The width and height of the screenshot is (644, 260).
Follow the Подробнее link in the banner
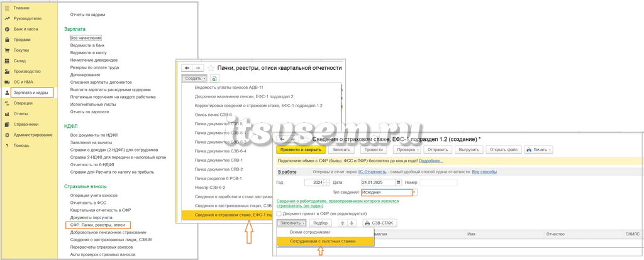coord(431,161)
